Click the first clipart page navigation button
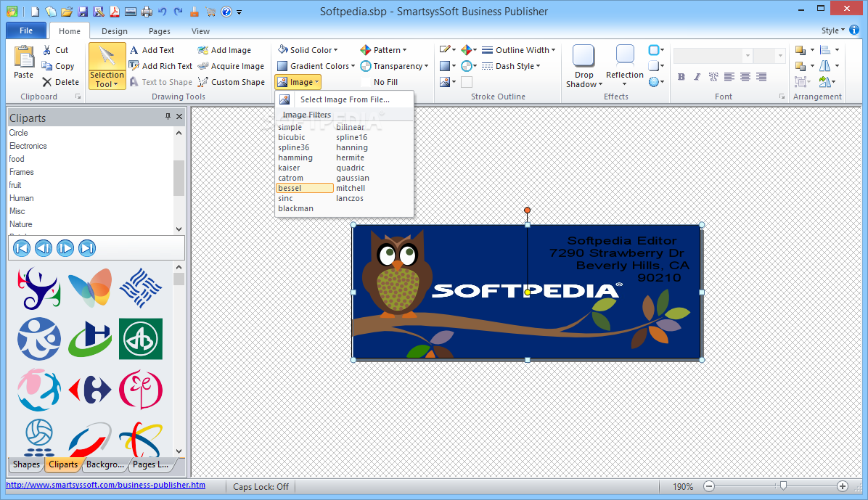The image size is (868, 500). point(22,248)
